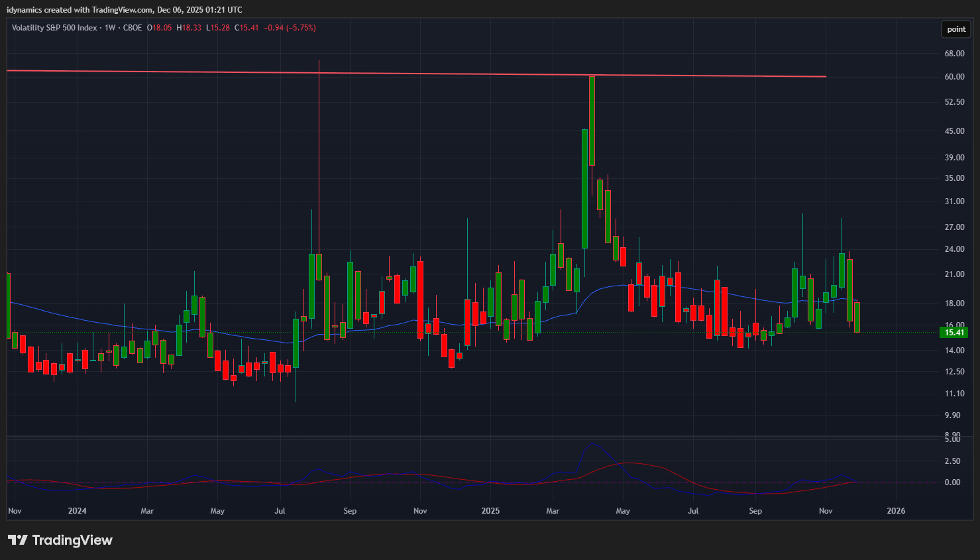980x560 pixels.
Task: Click the 2.50 level on indicator scale
Action: tap(952, 461)
